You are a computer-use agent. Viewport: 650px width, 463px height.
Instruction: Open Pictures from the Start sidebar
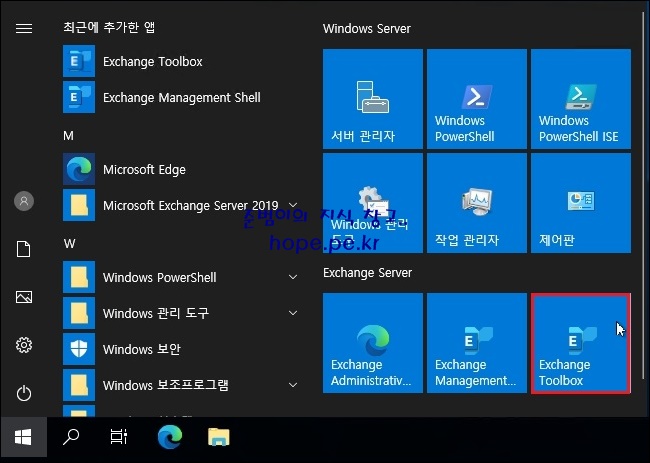point(24,297)
